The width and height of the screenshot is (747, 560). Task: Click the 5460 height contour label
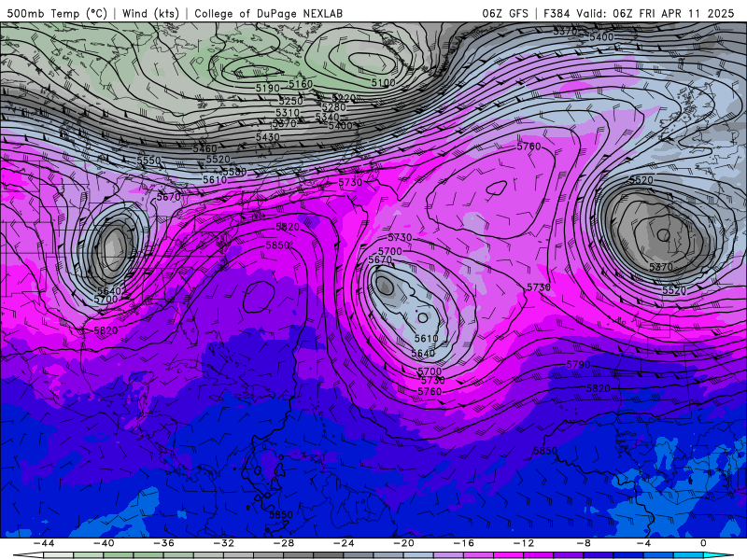204,148
